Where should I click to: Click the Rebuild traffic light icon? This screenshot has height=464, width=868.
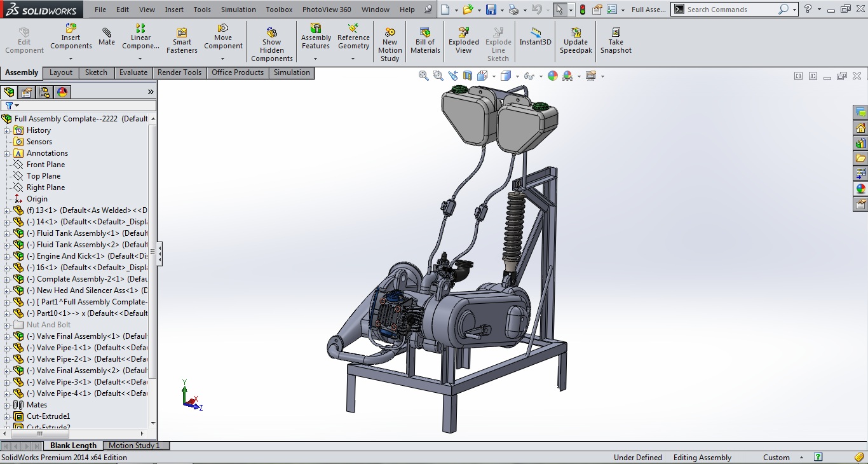(583, 10)
